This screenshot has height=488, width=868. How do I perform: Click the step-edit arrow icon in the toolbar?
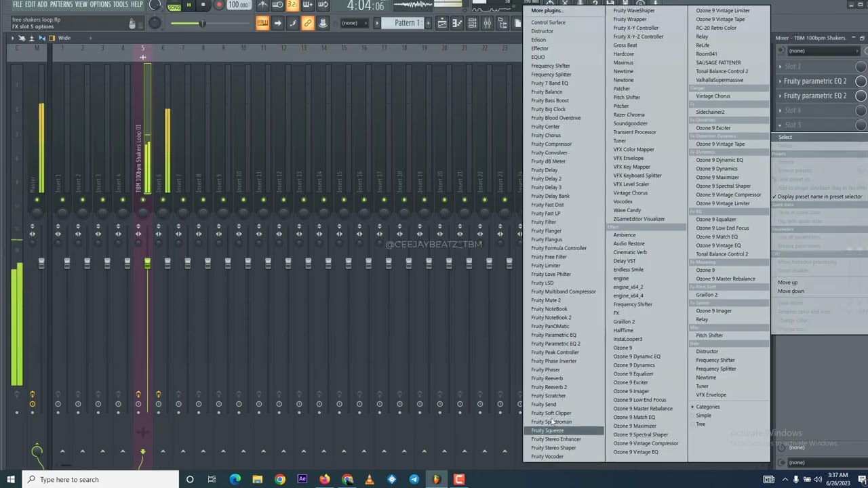(277, 23)
